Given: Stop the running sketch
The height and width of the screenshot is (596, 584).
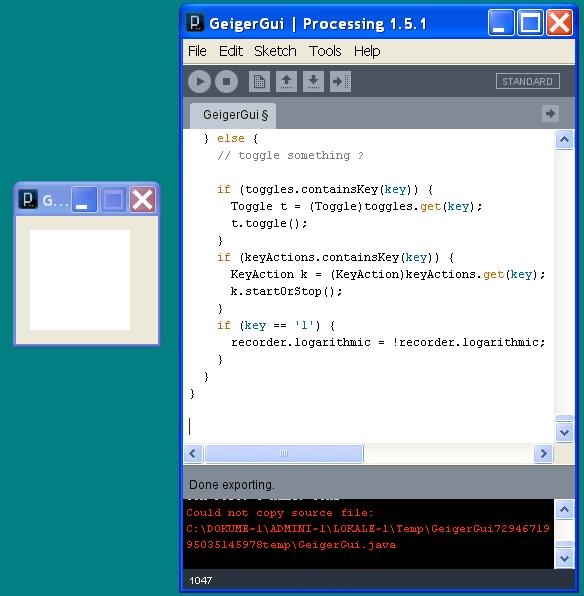Looking at the screenshot, I should coord(226,81).
